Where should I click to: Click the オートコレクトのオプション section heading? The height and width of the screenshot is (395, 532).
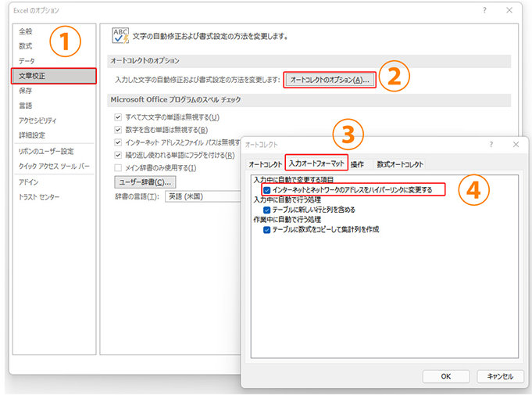coord(145,60)
